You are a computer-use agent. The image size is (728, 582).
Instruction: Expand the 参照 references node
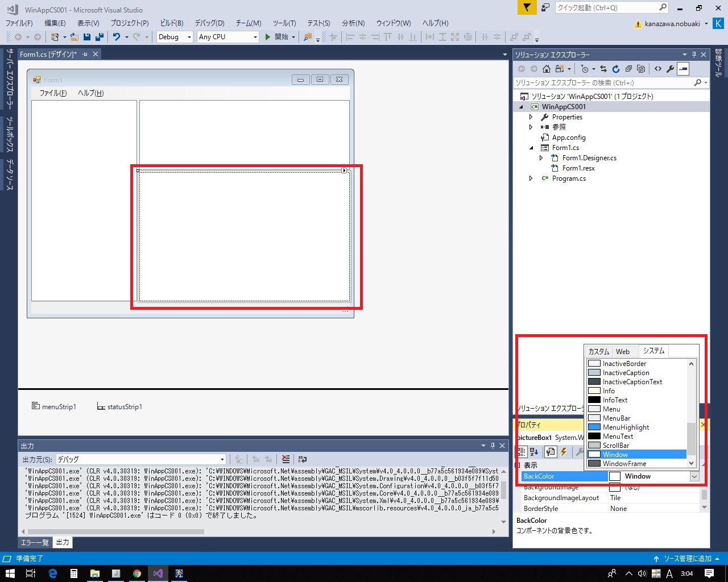coord(531,127)
